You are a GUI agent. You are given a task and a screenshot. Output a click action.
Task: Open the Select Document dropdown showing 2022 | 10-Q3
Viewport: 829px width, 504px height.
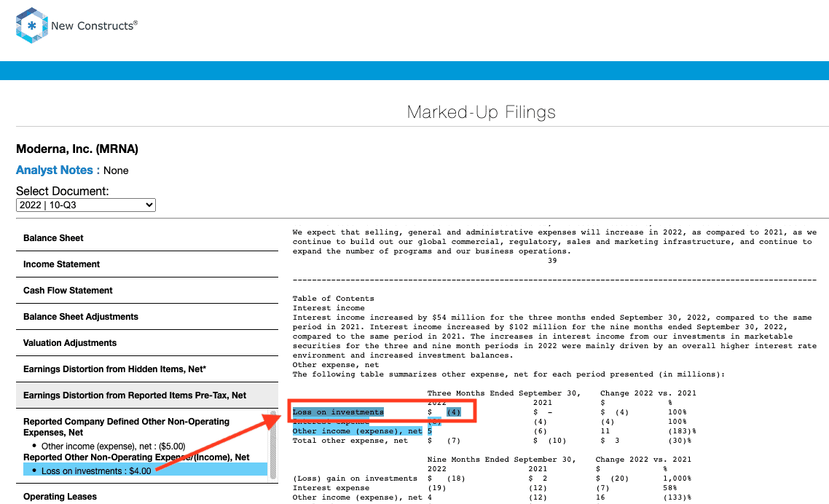pyautogui.click(x=86, y=205)
